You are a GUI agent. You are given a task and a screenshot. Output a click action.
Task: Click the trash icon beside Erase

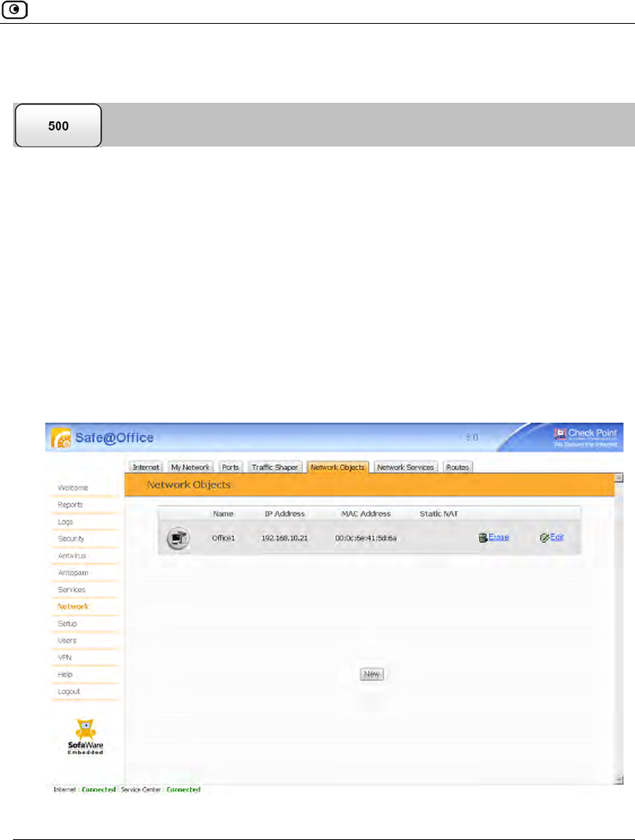[x=483, y=538]
